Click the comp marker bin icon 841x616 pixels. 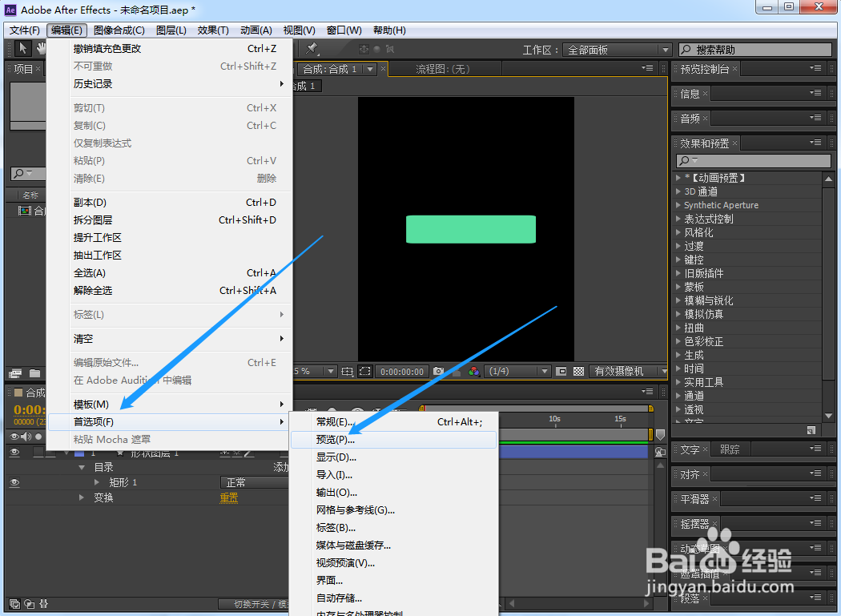point(660,434)
